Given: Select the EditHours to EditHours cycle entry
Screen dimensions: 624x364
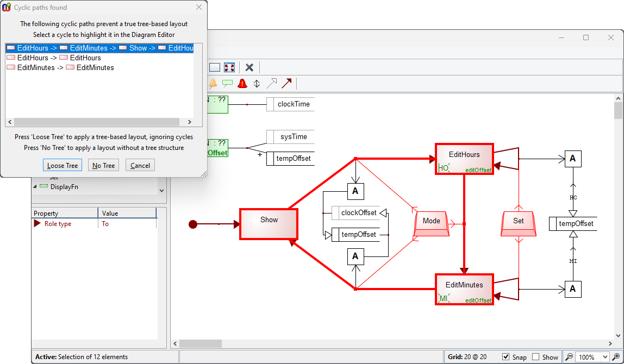Looking at the screenshot, I should pyautogui.click(x=57, y=58).
